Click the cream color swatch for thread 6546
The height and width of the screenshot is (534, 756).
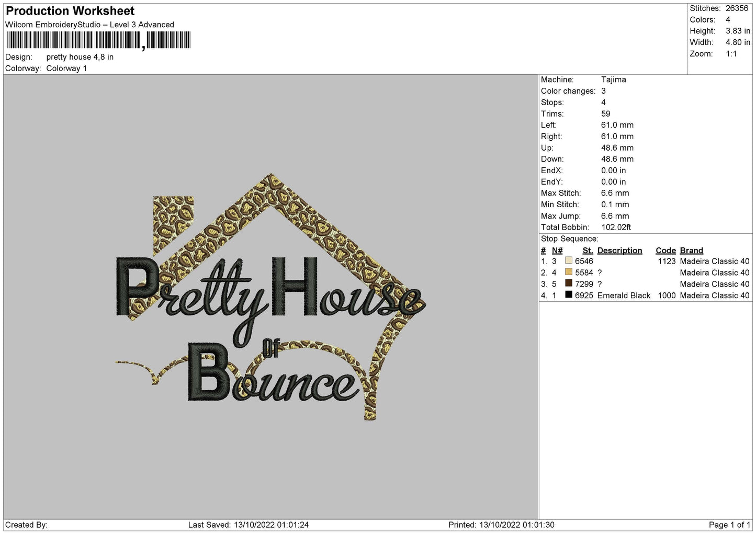coord(569,260)
